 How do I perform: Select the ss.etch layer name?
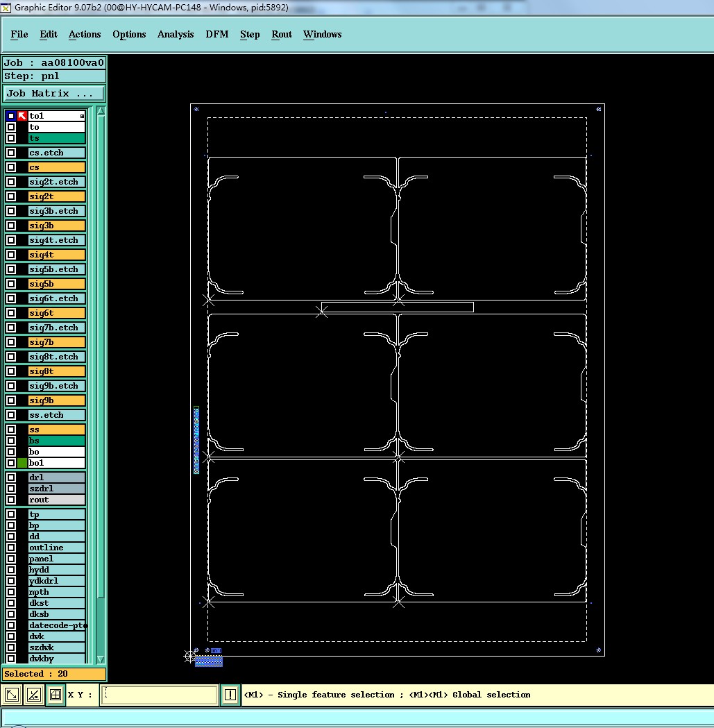[57, 414]
